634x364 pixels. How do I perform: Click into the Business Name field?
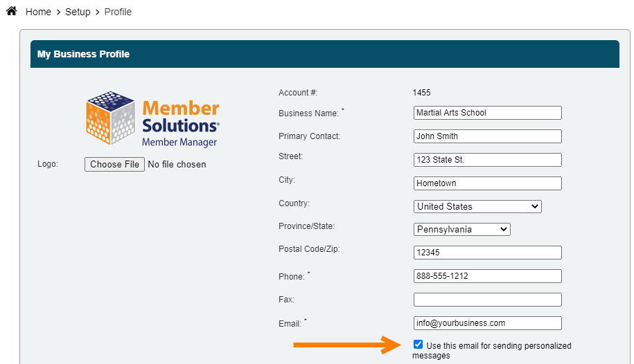click(x=487, y=113)
